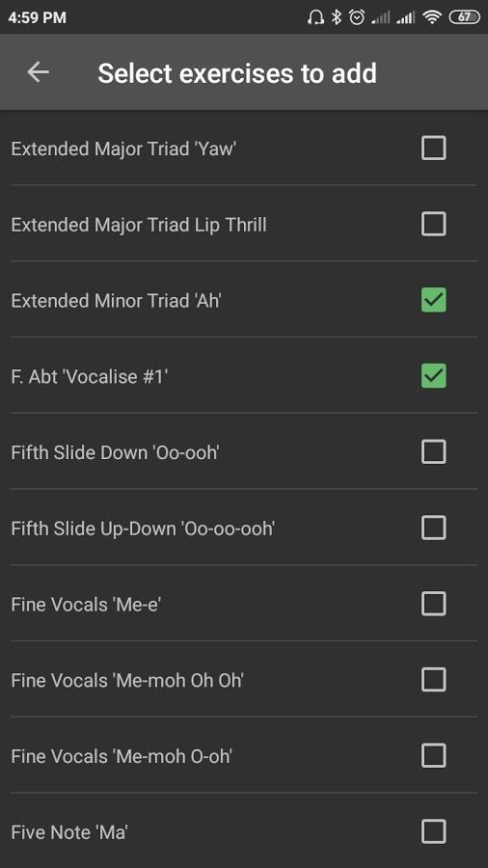Check Extended Major Triad 'Yaw' checkbox
The width and height of the screenshot is (488, 868).
point(433,149)
